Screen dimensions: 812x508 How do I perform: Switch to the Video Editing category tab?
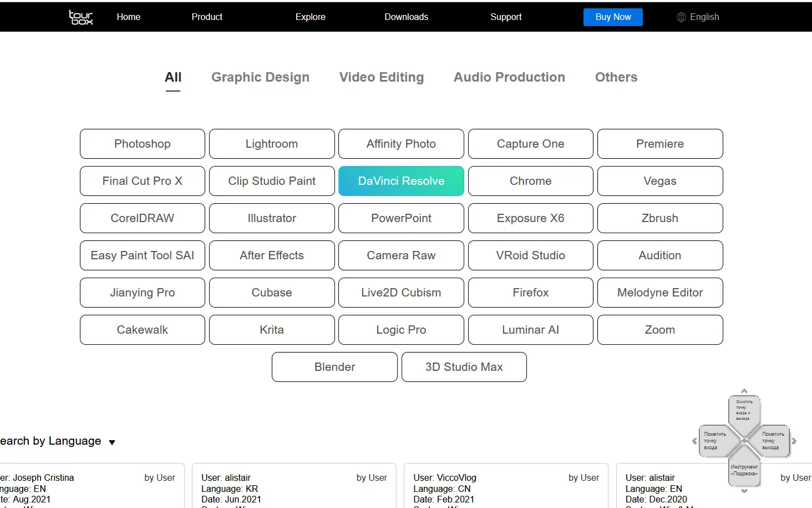(382, 77)
